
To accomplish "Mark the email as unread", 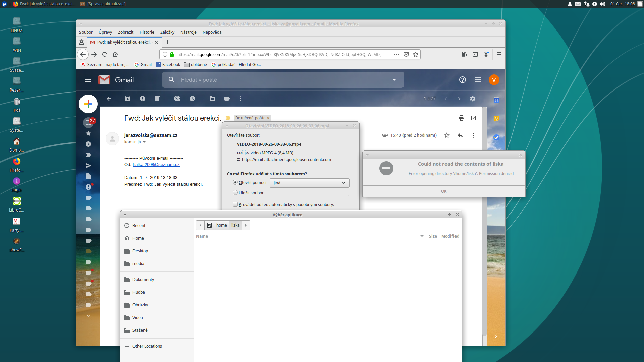I will (177, 99).
